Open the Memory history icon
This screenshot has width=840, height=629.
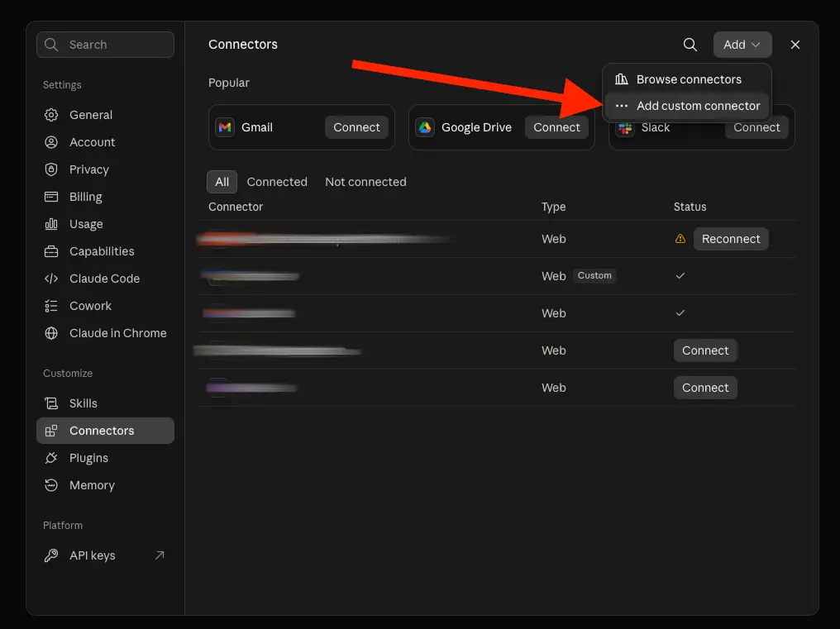[x=51, y=485]
